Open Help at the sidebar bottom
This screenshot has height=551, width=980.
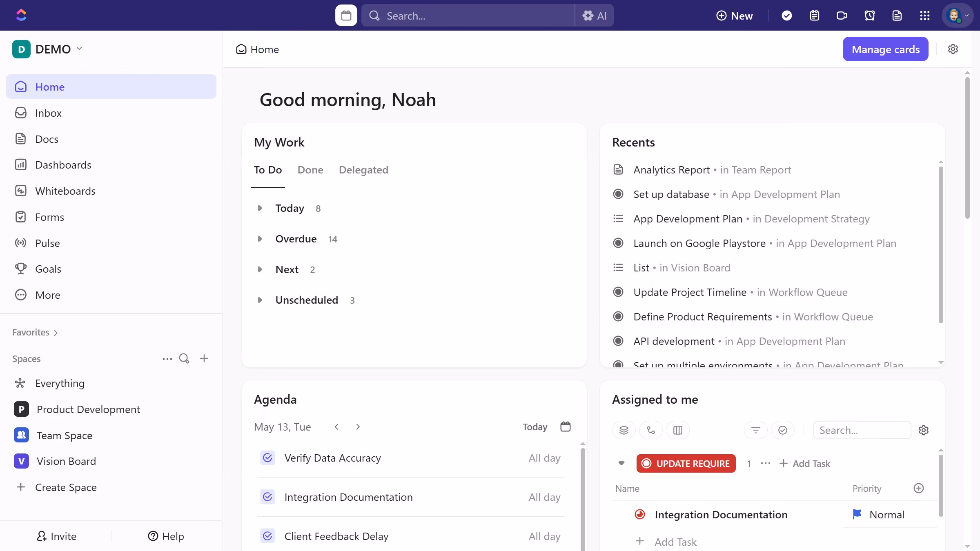[166, 536]
